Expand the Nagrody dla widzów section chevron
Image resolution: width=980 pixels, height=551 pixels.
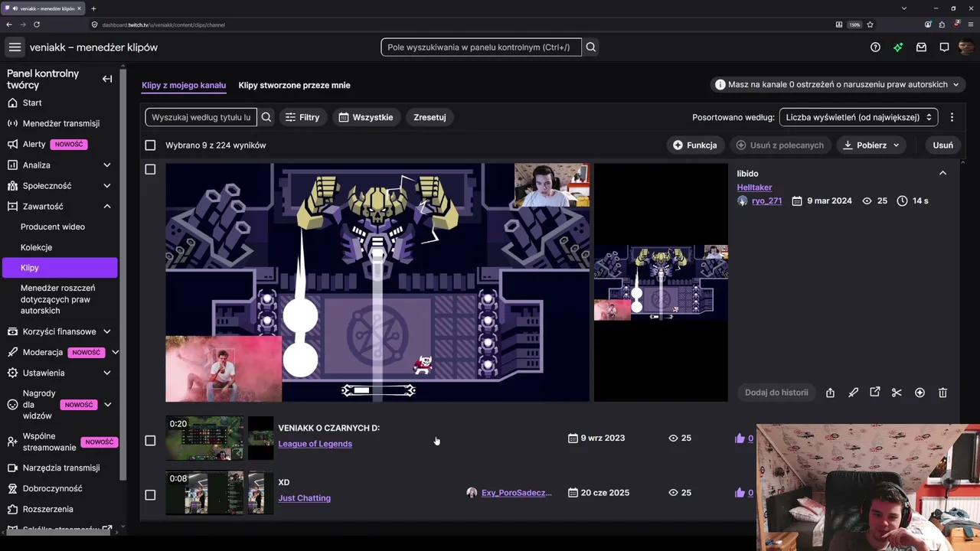(108, 405)
